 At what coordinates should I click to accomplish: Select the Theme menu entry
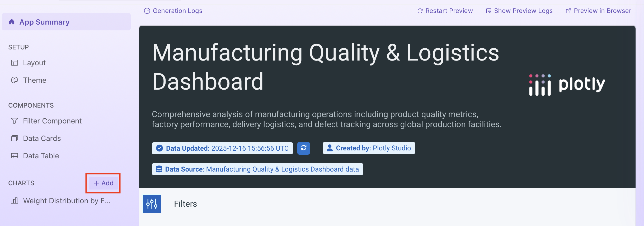pos(35,80)
